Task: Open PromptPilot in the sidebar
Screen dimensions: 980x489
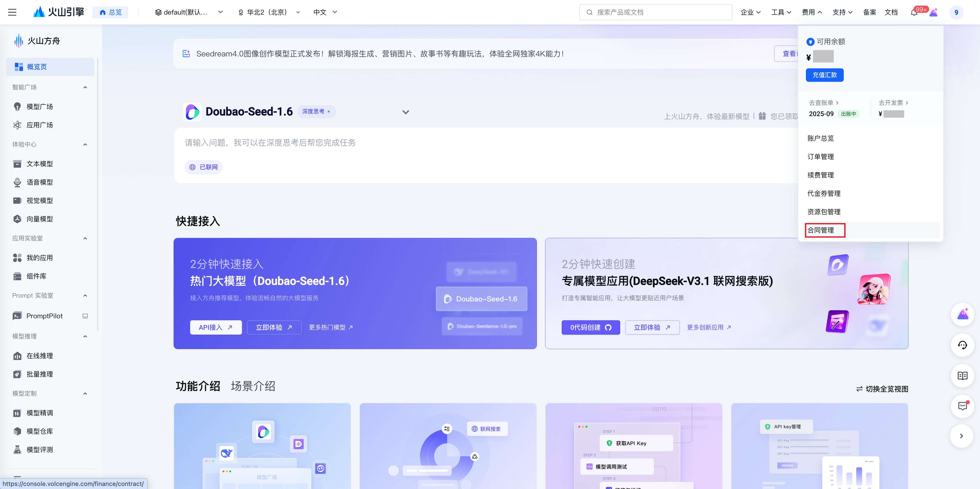Action: [x=44, y=316]
